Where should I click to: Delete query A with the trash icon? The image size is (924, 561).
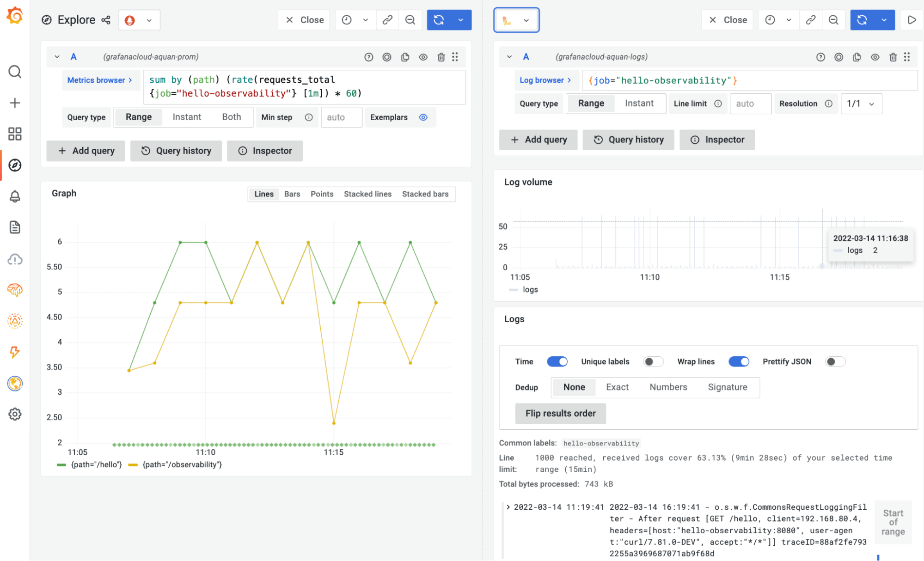point(441,56)
